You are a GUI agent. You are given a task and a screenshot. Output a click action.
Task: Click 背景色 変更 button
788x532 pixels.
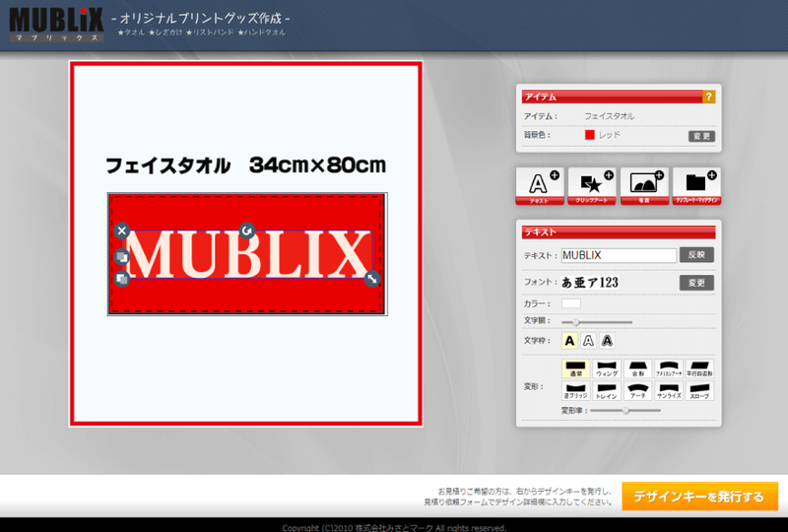pos(701,136)
